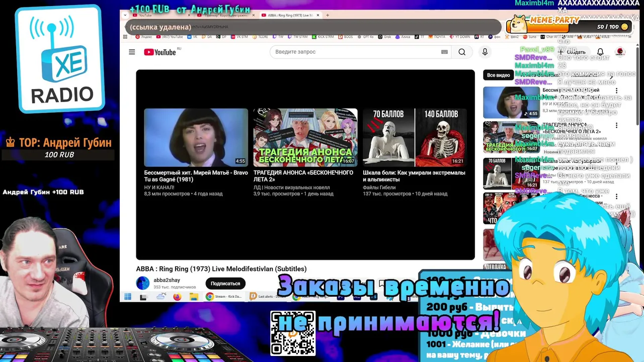This screenshot has height=362, width=644.
Task: Open the sidebar ТРАГЕДИЯ АНОНСА thumbnail 16:07
Action: point(511,137)
